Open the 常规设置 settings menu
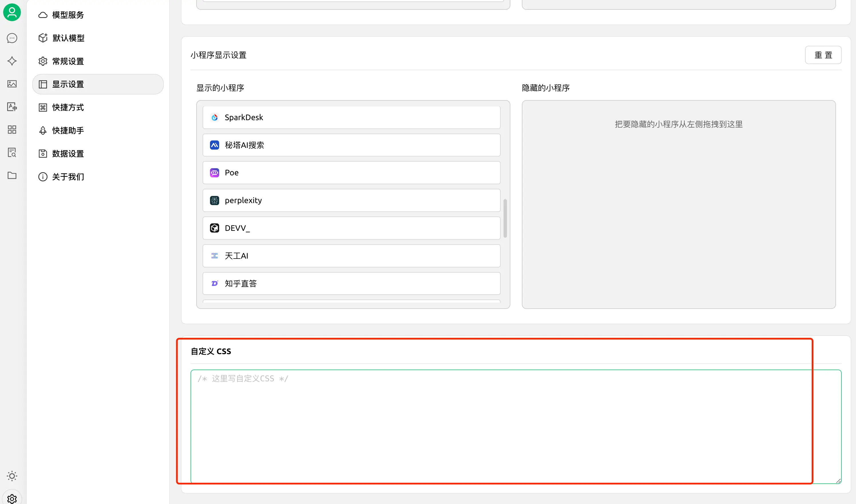 tap(98, 61)
